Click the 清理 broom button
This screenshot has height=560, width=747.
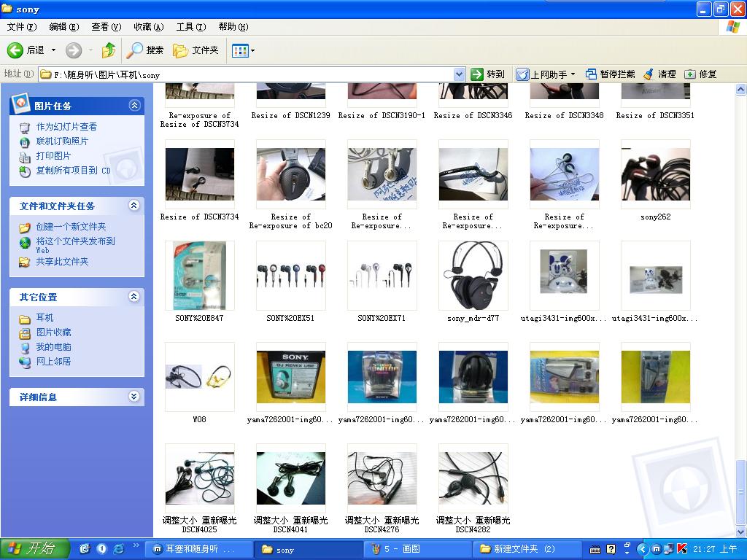(659, 74)
